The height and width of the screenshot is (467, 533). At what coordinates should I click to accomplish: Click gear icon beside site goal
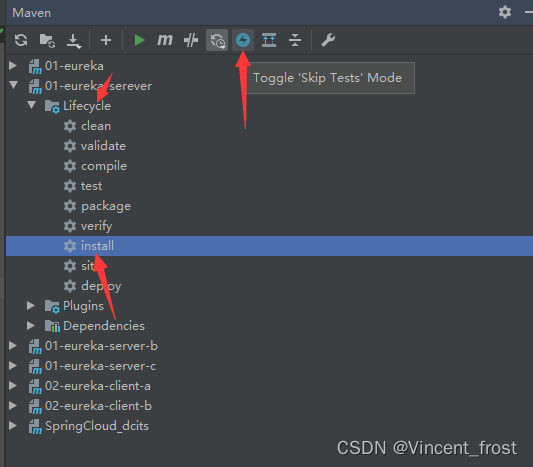(70, 266)
